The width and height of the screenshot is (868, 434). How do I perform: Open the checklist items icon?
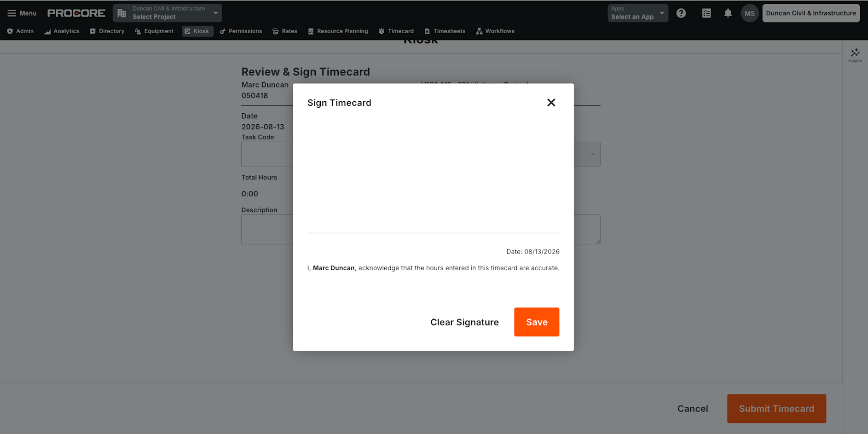(x=706, y=13)
